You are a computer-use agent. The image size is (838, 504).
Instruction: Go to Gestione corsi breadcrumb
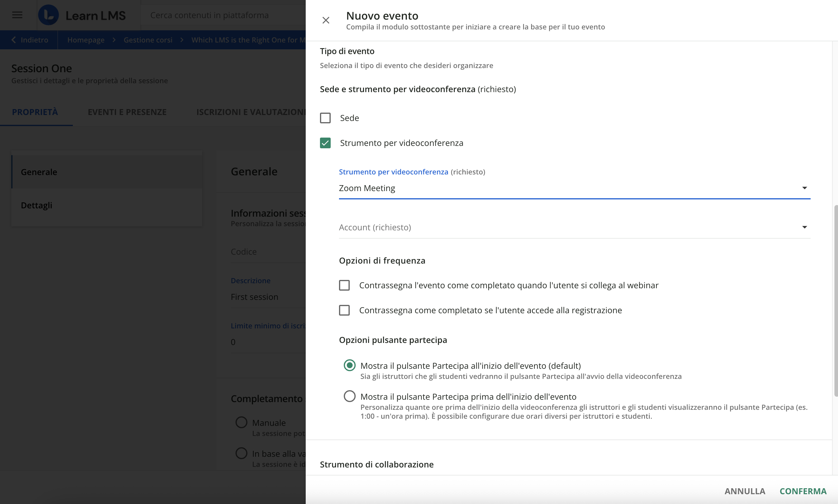coord(148,40)
